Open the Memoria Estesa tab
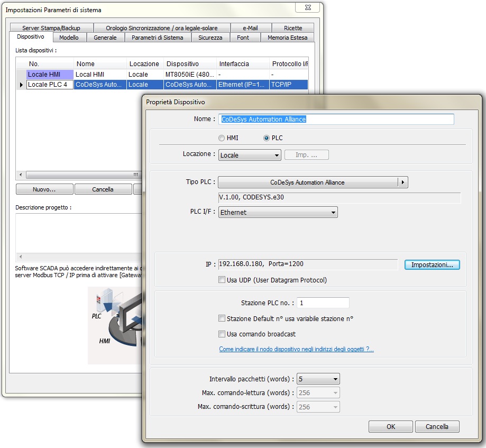This screenshot has width=486, height=448. [x=287, y=38]
